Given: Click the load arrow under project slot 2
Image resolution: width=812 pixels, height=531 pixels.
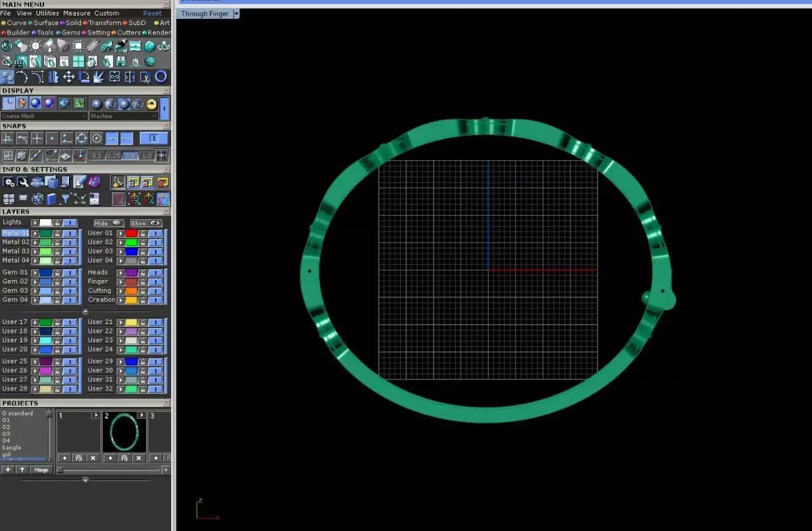Looking at the screenshot, I should pyautogui.click(x=110, y=458).
